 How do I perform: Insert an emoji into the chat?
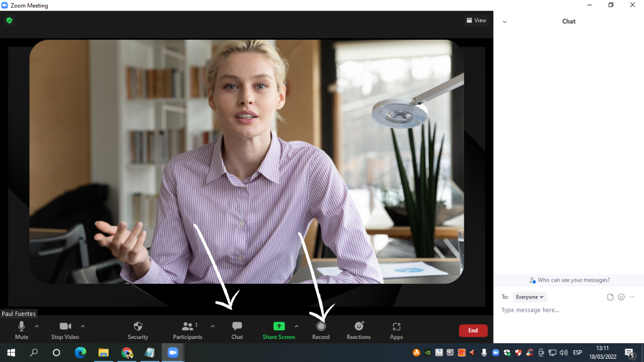(621, 297)
